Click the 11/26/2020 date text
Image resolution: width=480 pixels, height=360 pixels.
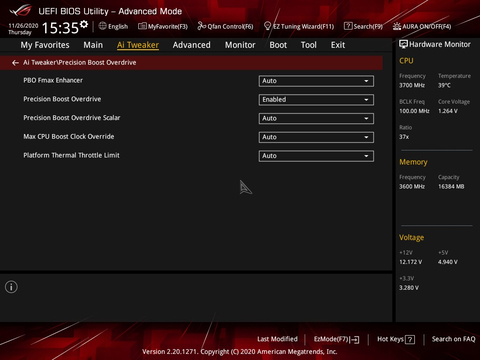[x=23, y=25]
